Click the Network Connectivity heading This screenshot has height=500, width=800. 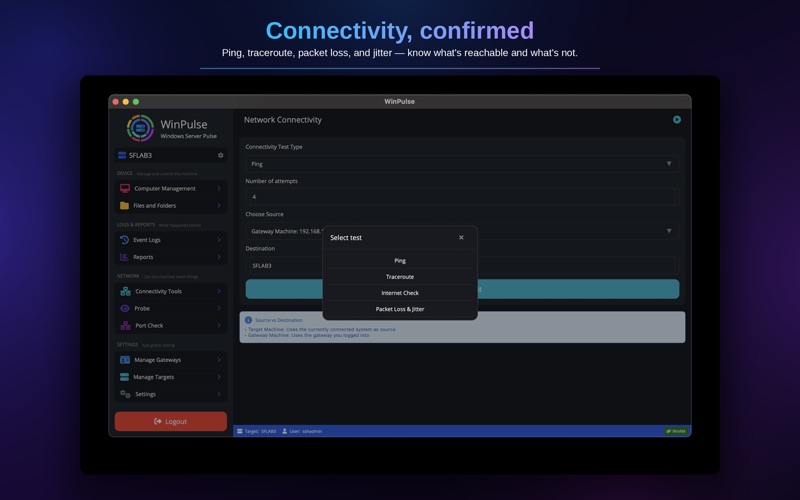pos(283,120)
